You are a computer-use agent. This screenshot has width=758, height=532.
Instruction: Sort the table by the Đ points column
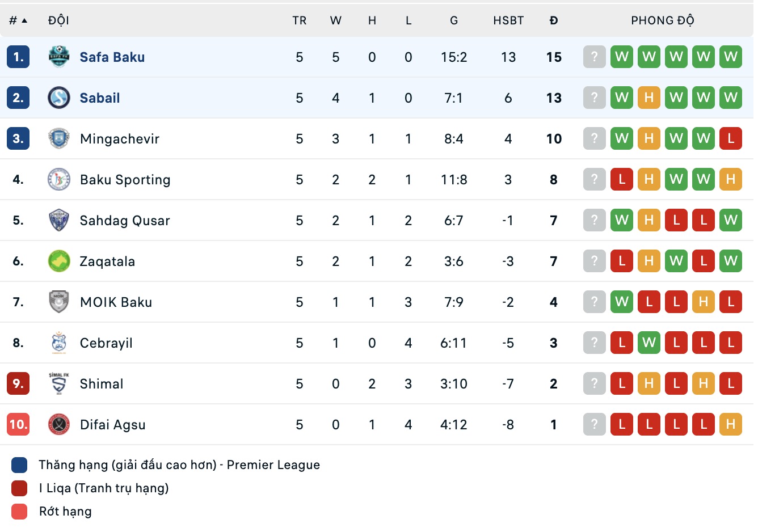(x=554, y=20)
